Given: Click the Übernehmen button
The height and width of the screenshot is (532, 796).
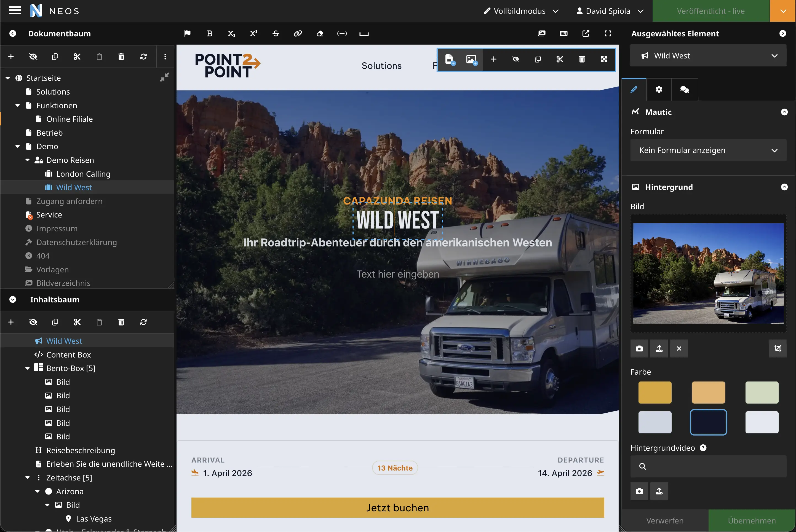Looking at the screenshot, I should (x=752, y=520).
